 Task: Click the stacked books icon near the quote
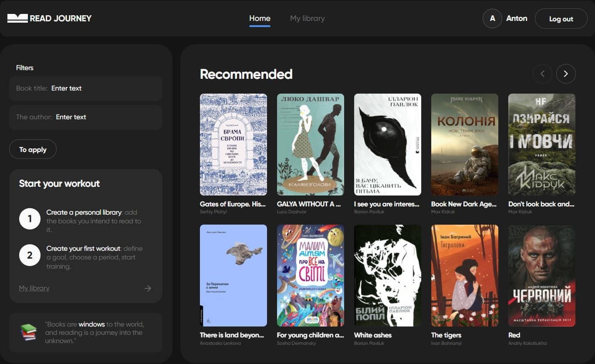click(x=28, y=333)
